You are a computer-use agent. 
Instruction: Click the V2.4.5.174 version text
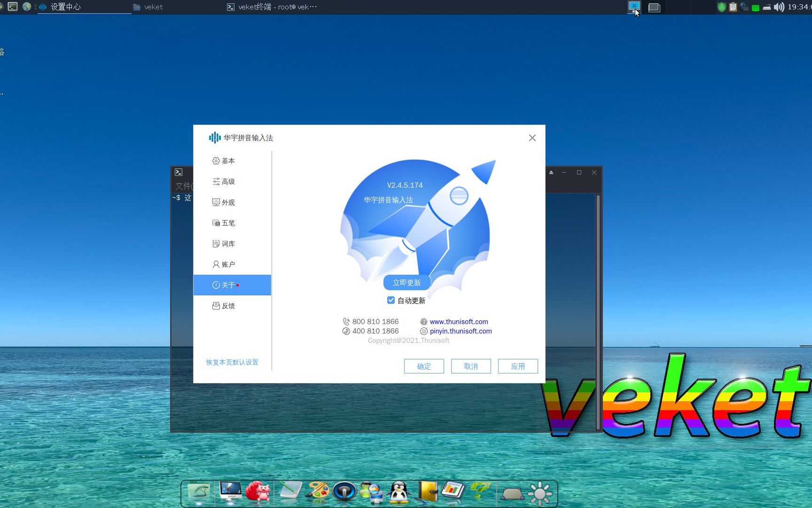coord(405,185)
